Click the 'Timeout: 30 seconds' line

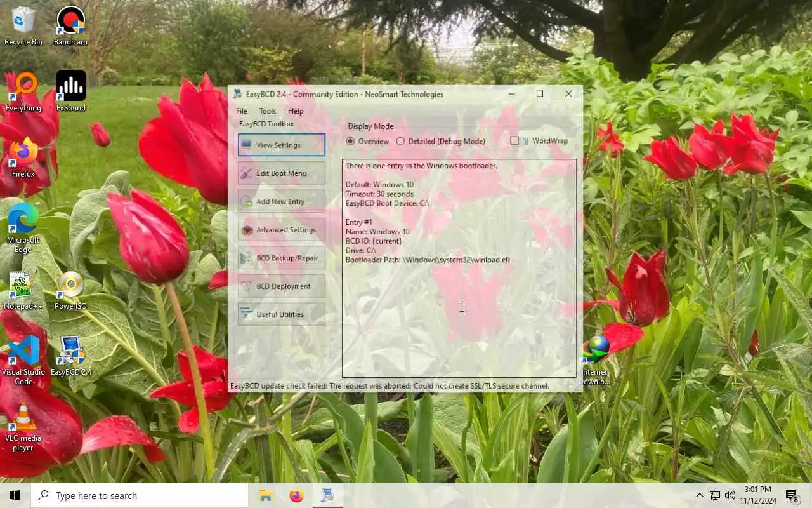click(x=379, y=194)
